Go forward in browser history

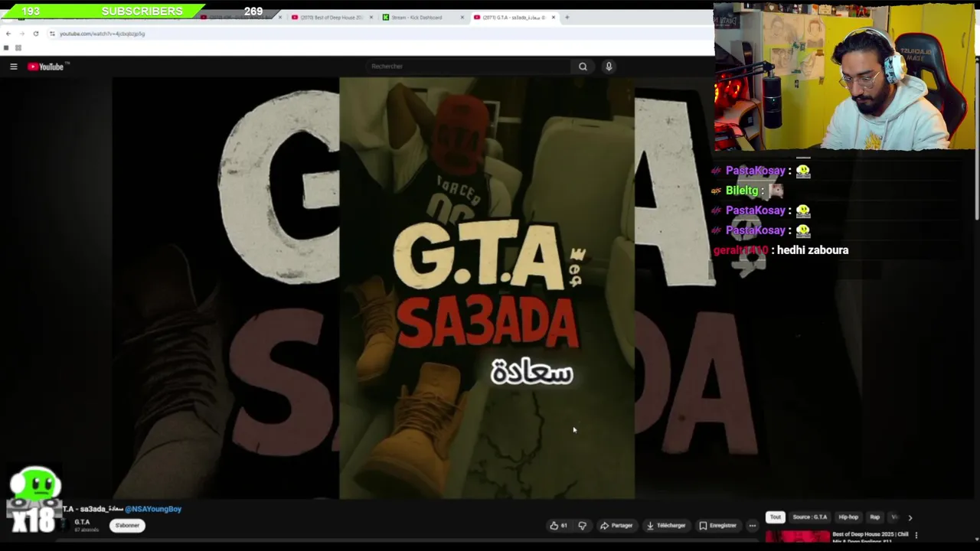click(x=22, y=34)
